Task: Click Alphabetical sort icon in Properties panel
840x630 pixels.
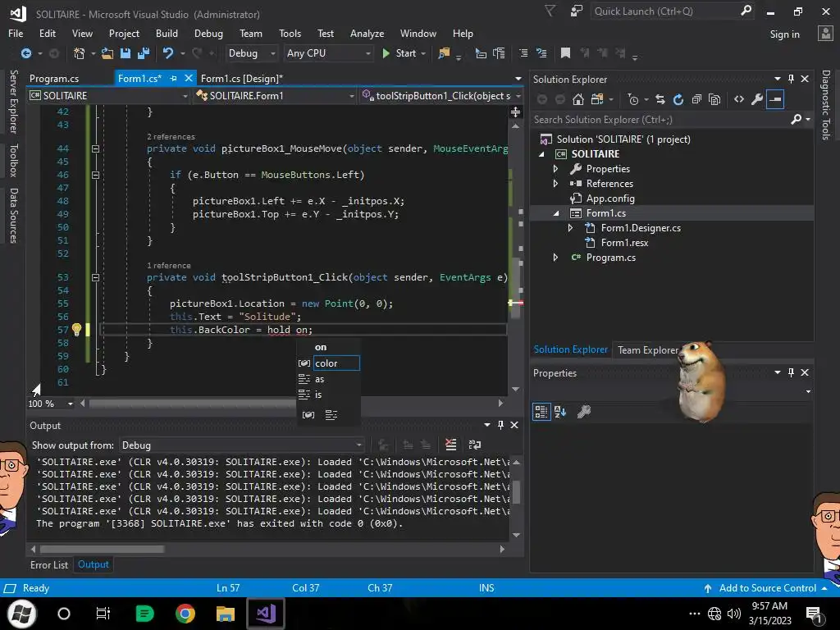Action: pyautogui.click(x=560, y=412)
